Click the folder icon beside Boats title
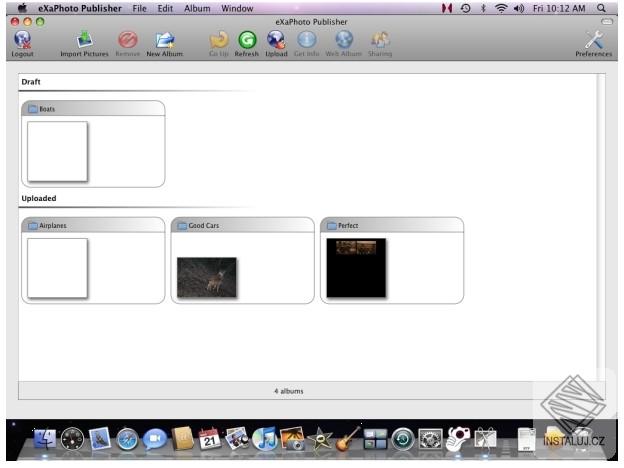The height and width of the screenshot is (468, 624). [x=33, y=109]
